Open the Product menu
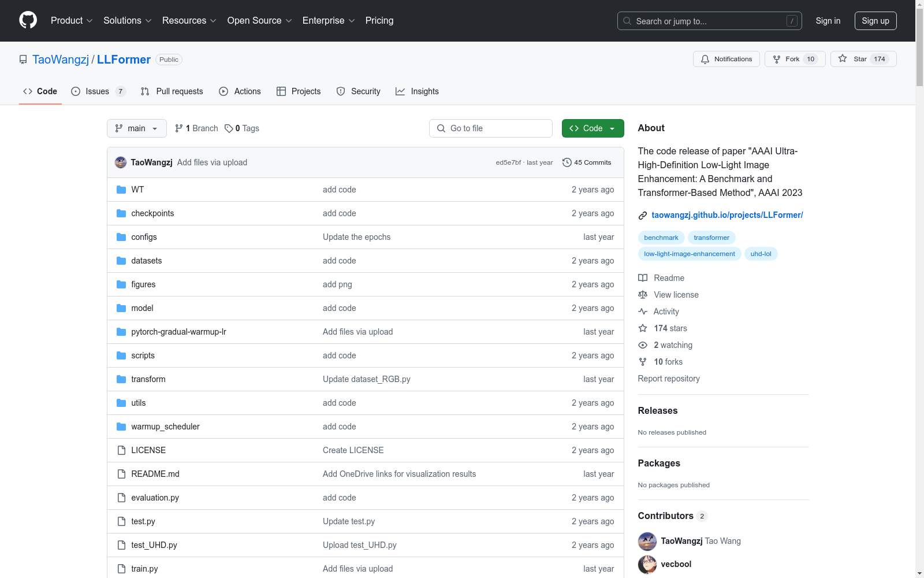The height and width of the screenshot is (578, 924). pyautogui.click(x=72, y=20)
